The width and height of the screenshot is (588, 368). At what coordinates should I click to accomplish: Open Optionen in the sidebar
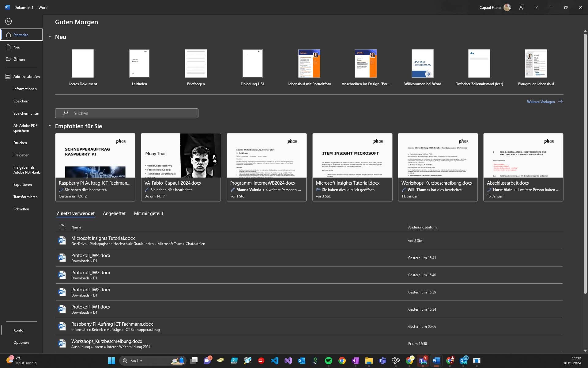21,343
